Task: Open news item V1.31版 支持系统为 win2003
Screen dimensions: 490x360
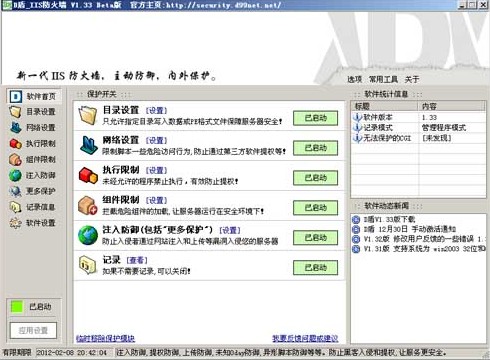Action: click(x=424, y=249)
